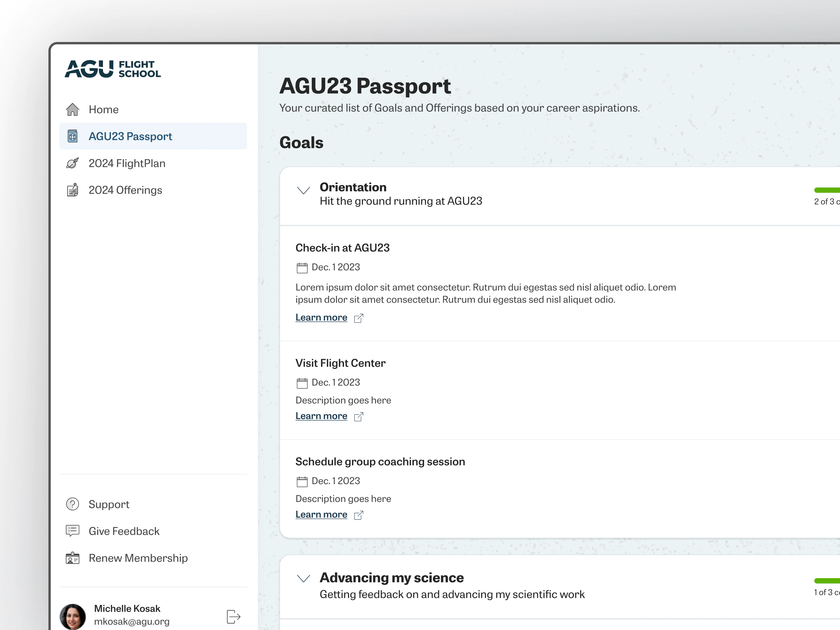840x630 pixels.
Task: Click Michelle Kosak's profile photo
Action: pos(73,617)
